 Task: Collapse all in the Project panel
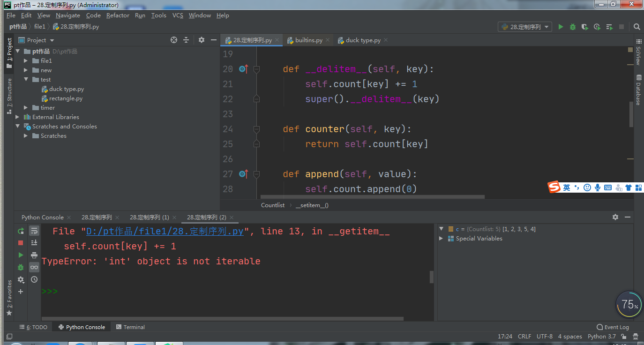186,40
